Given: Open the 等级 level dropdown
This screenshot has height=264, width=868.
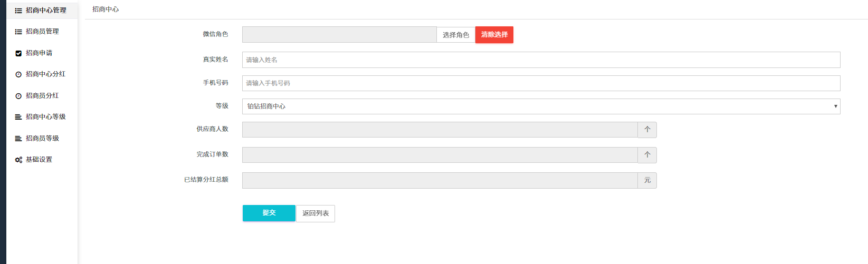Looking at the screenshot, I should pyautogui.click(x=540, y=106).
